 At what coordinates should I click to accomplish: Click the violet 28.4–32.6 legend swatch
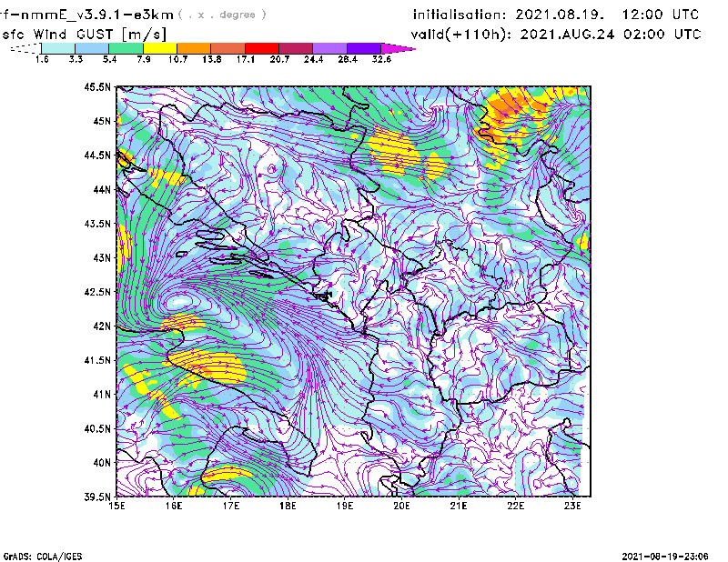363,48
